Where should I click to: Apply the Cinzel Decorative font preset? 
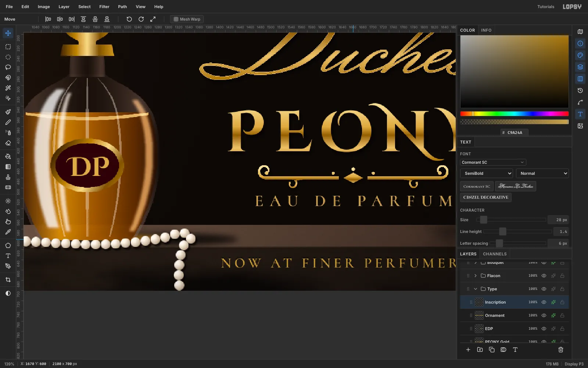[x=486, y=197]
